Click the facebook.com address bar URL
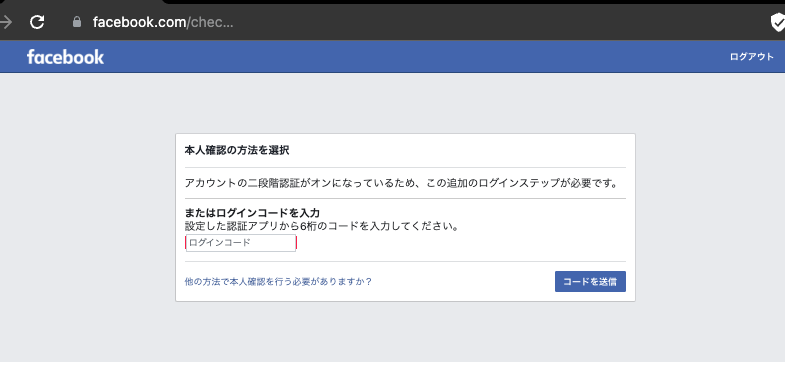The height and width of the screenshot is (372, 785). (163, 22)
